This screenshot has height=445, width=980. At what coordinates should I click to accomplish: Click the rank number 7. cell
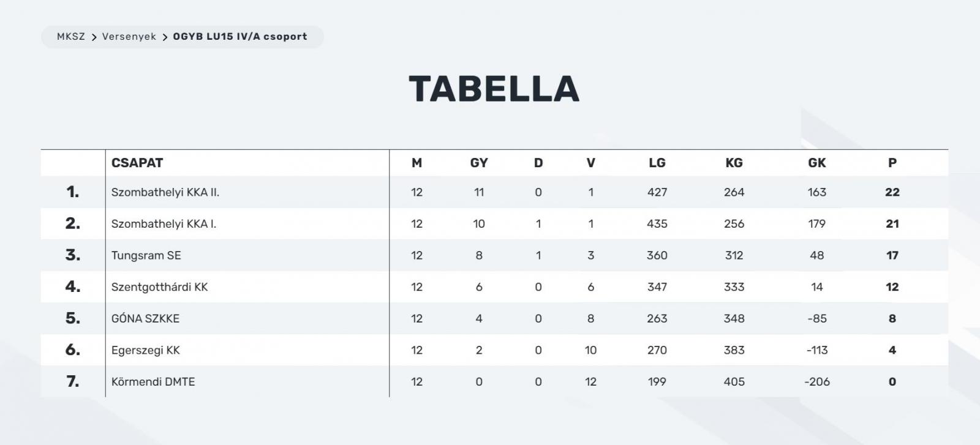(x=73, y=382)
